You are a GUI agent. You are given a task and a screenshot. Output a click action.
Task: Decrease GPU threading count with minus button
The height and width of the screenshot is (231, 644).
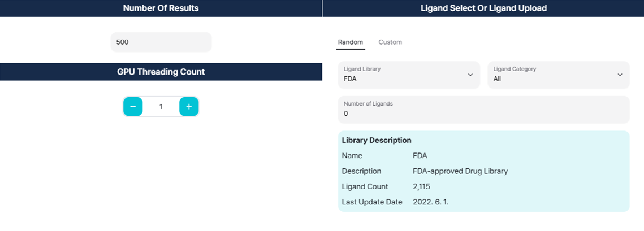(133, 107)
